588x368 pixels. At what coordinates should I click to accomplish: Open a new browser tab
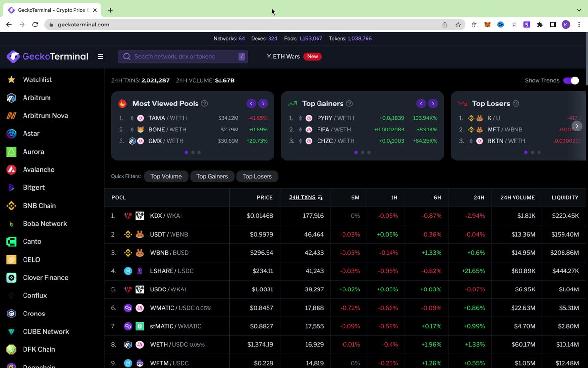click(110, 10)
